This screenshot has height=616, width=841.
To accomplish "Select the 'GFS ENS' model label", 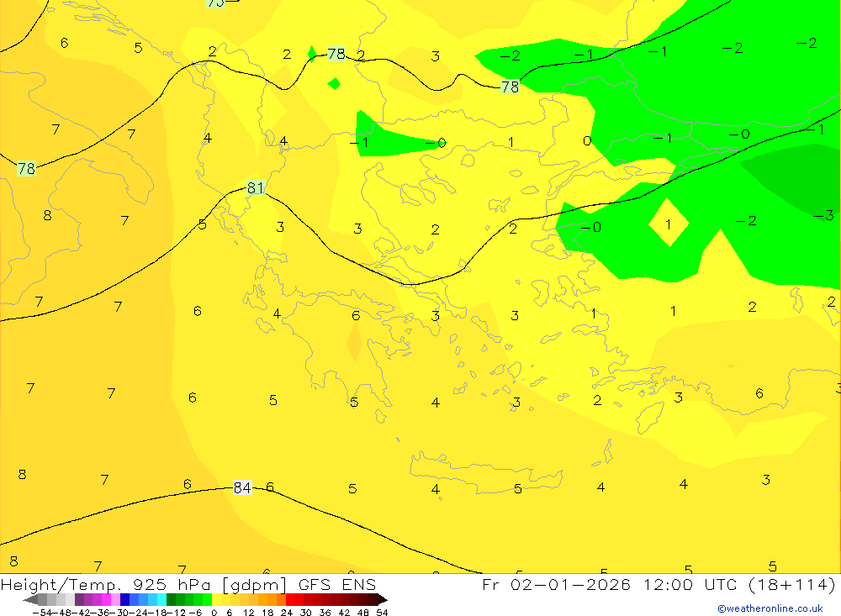I will (337, 585).
